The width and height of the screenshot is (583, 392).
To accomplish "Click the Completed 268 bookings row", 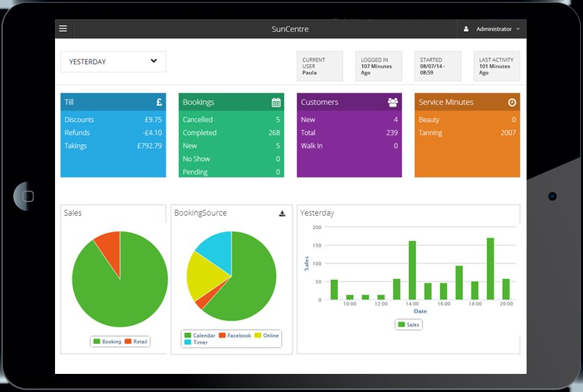I will [x=231, y=133].
